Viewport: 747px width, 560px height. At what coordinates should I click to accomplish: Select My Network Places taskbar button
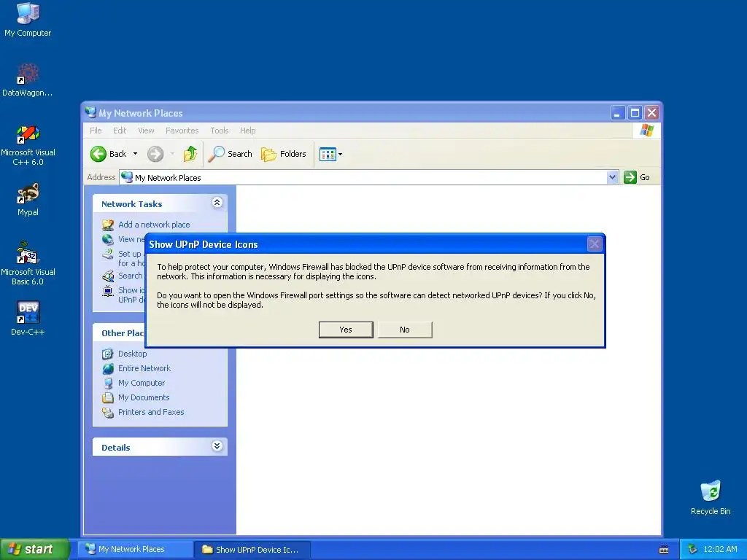(136, 550)
